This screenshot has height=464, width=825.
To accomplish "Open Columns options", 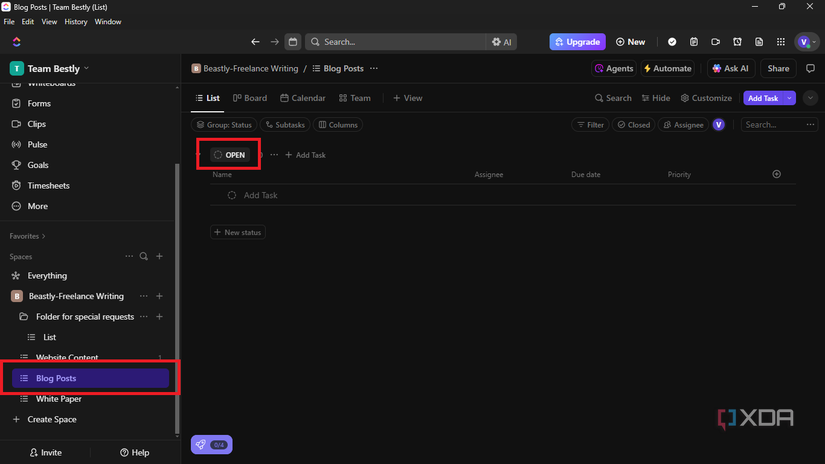I will pos(338,125).
